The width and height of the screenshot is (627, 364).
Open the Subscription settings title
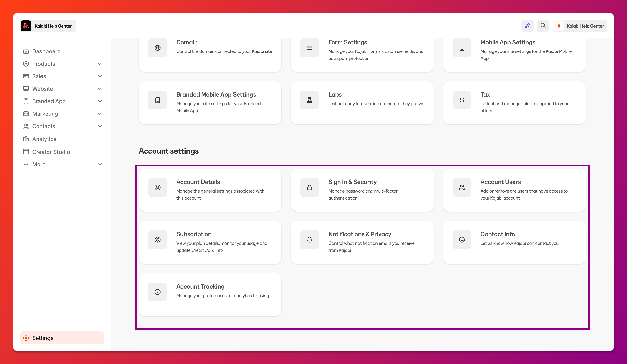(194, 234)
